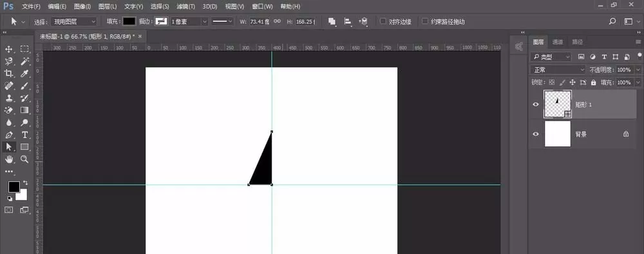
Task: Click the link width and height icon
Action: [x=277, y=21]
